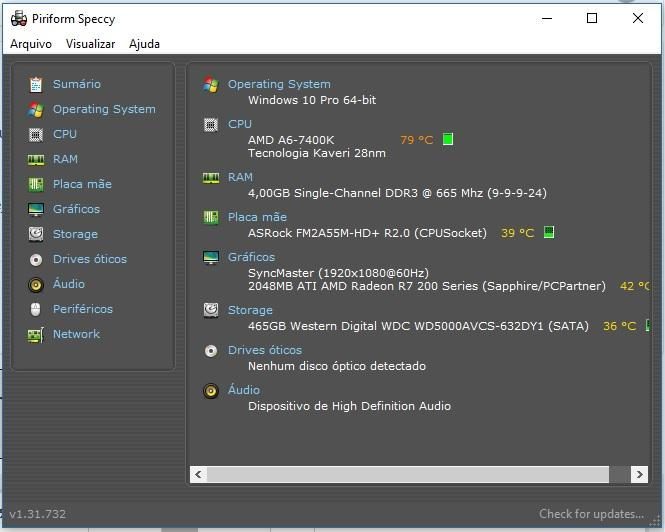Viewport: 665px width, 532px height.
Task: Open the CPU heading link in summary
Action: click(240, 124)
